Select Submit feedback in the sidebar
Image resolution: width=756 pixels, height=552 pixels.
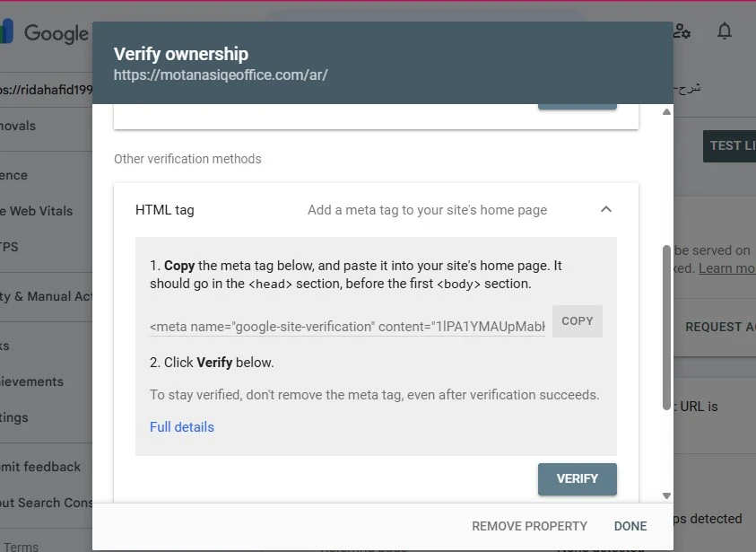click(42, 467)
